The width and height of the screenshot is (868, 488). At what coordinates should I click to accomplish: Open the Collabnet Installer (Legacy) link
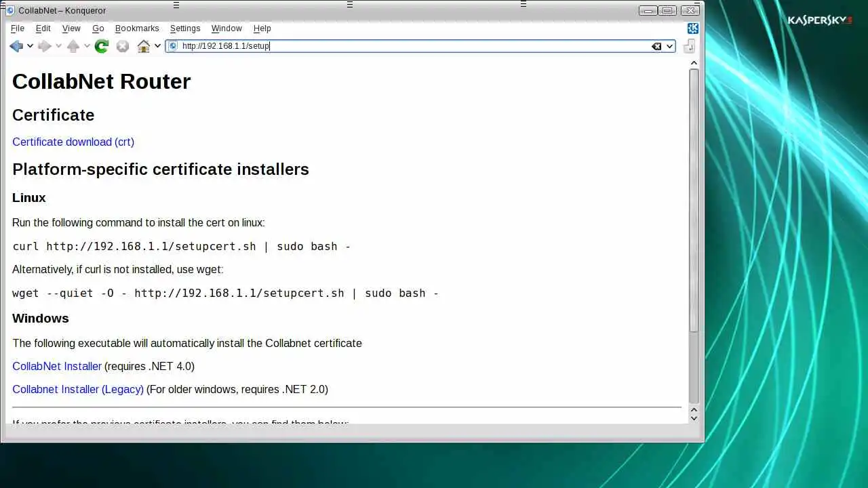[78, 389]
